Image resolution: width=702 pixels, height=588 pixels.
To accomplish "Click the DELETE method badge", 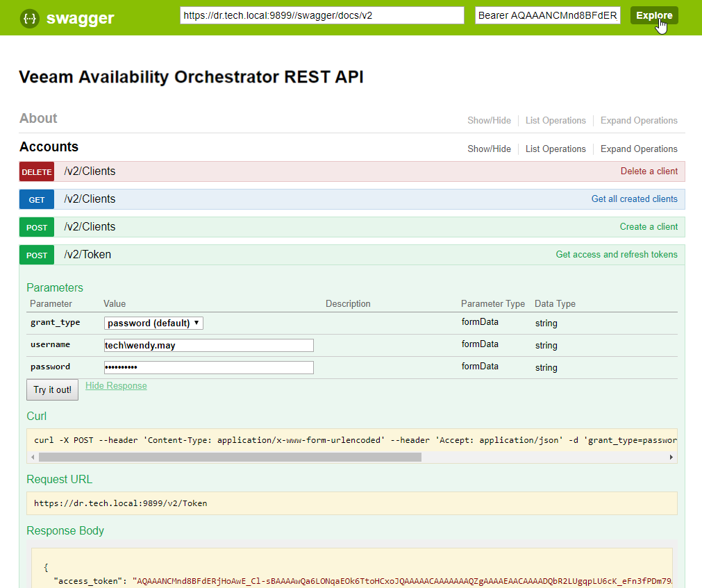I will (37, 172).
